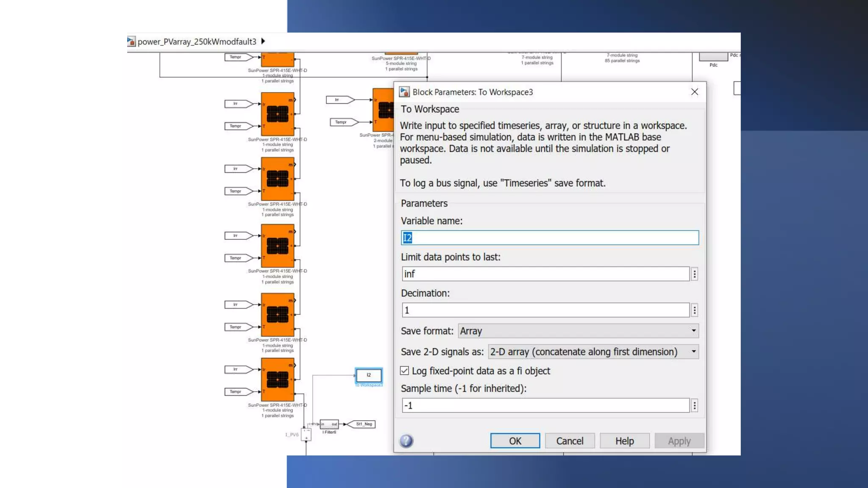Viewport: 868px width, 488px height.
Task: Open Save 2-D signals as dropdown
Action: (x=593, y=352)
